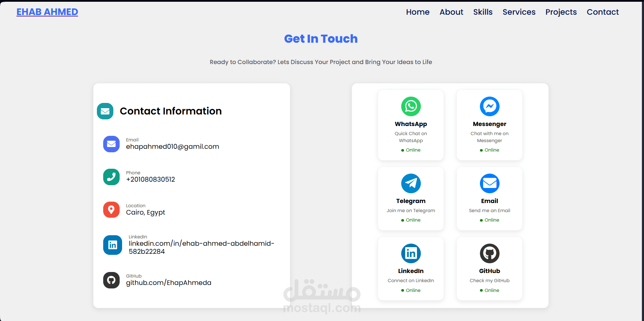Click the Cairo, Egypt location text
644x321 pixels.
point(146,212)
